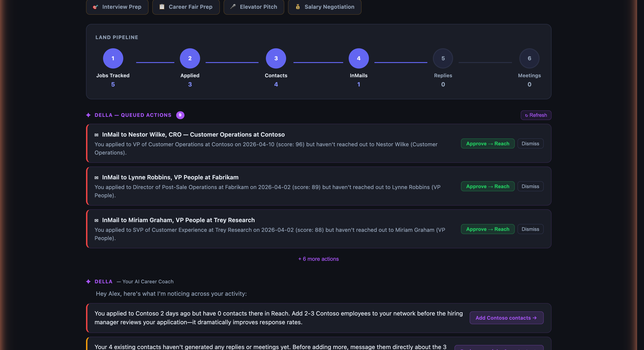
Task: Click pipeline step 2 Applied circle
Action: point(190,58)
